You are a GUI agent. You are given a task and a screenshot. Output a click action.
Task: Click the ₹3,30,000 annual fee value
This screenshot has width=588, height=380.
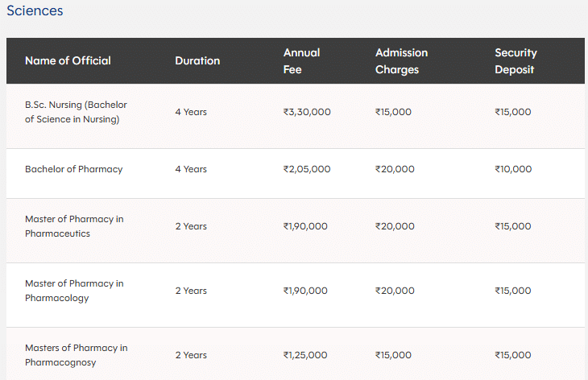click(307, 112)
